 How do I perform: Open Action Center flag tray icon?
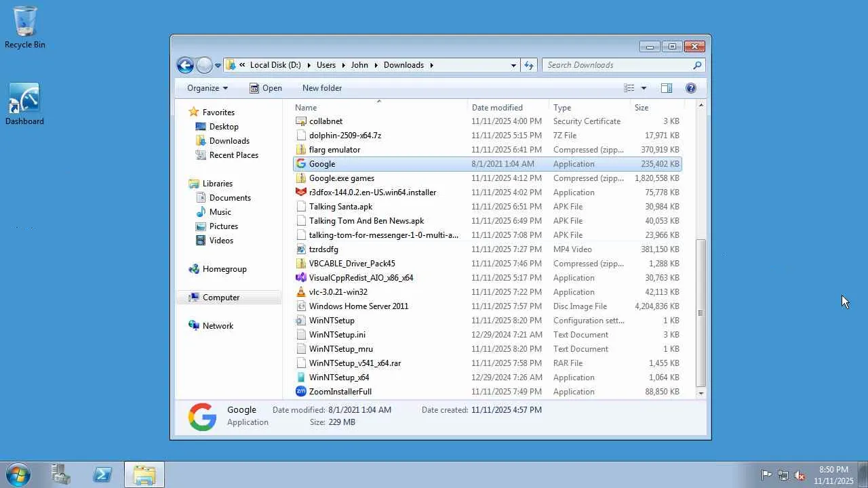[x=766, y=475]
